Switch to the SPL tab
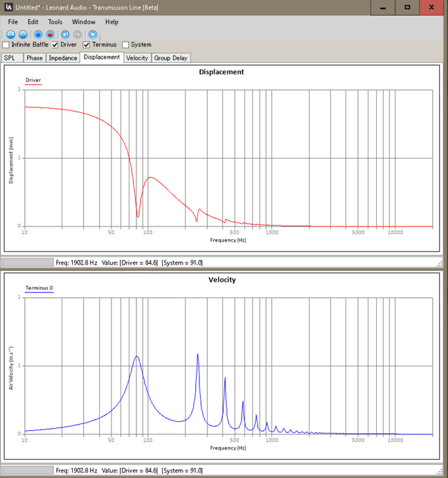This screenshot has width=448, height=478. click(12, 58)
